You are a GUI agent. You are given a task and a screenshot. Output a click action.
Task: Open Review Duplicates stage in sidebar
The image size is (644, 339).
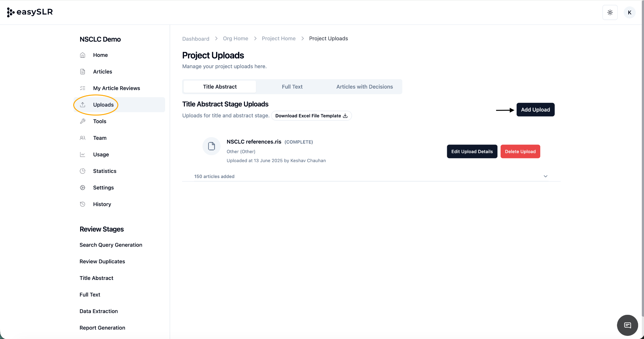(x=102, y=261)
